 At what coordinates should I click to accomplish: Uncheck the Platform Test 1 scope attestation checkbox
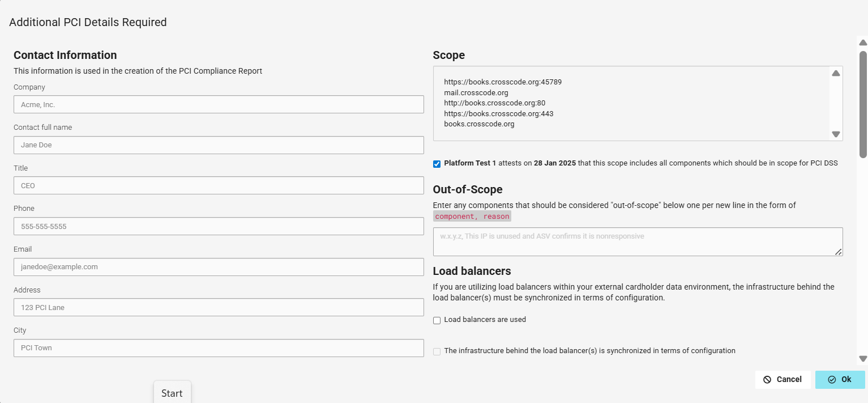pyautogui.click(x=437, y=164)
